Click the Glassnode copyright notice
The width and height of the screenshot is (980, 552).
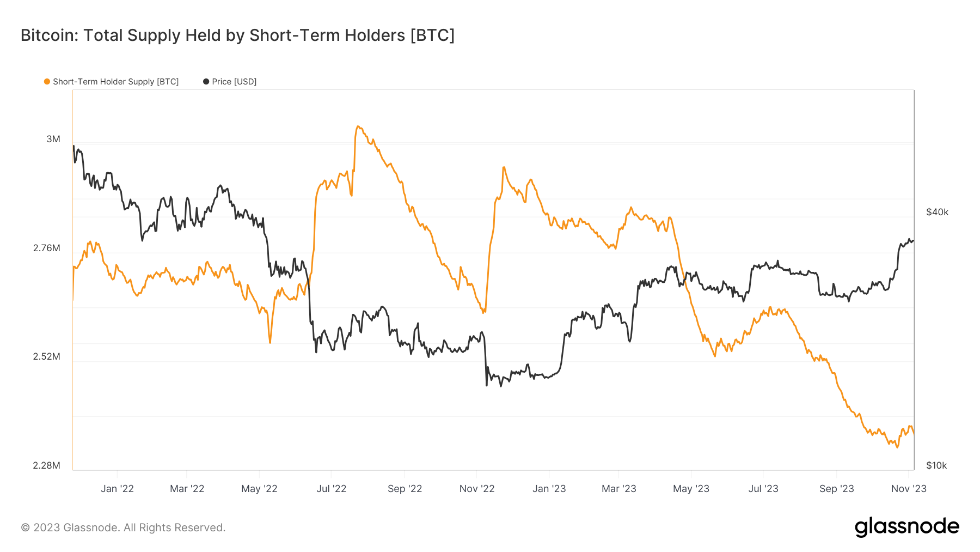[x=123, y=527]
